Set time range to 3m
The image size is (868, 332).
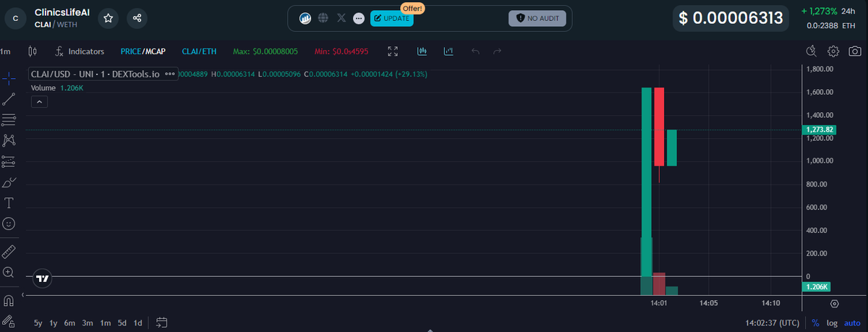coord(88,323)
